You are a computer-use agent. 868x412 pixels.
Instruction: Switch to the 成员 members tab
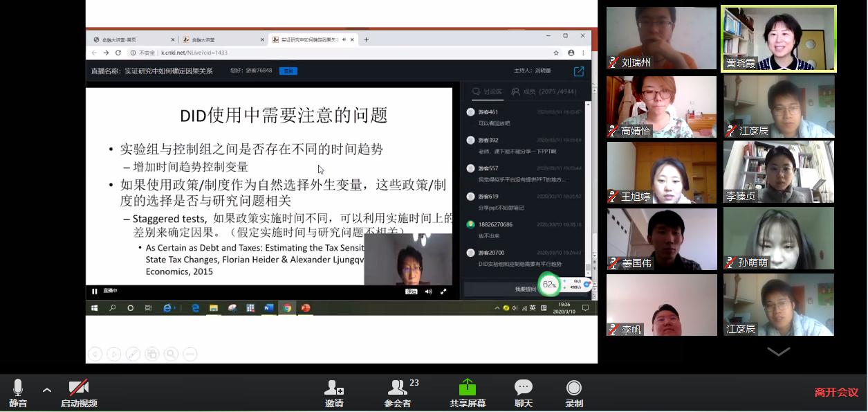click(x=524, y=91)
